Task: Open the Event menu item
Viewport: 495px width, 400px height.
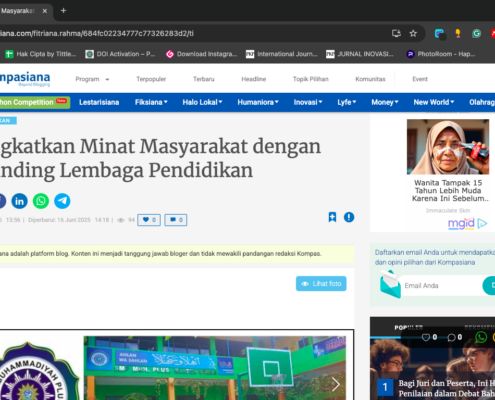Action: pos(420,79)
